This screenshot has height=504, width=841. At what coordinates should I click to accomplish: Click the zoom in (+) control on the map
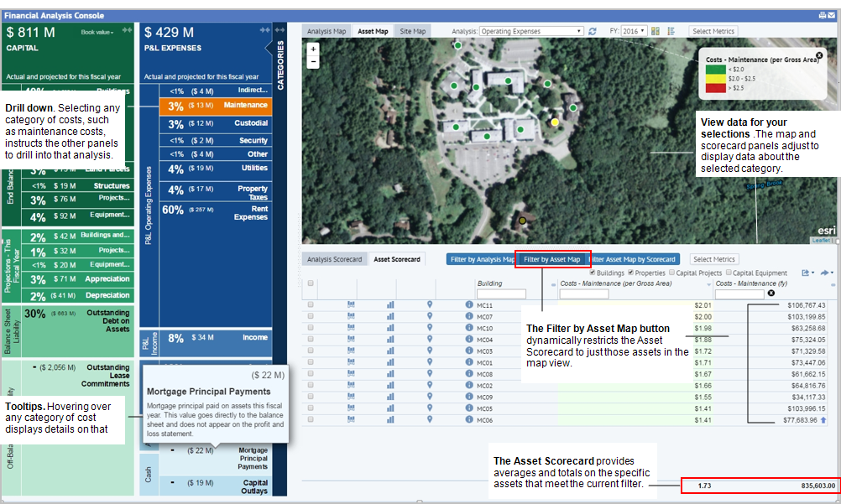pyautogui.click(x=312, y=50)
